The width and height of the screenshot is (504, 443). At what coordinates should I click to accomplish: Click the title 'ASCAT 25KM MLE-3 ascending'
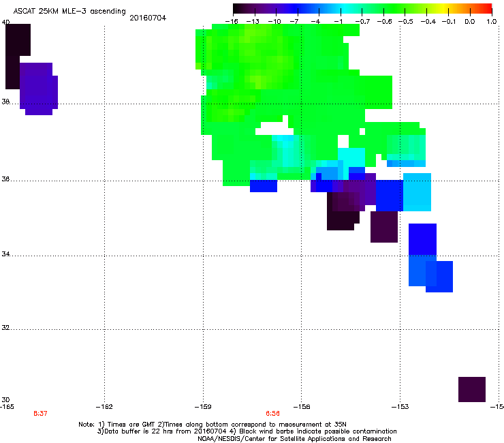pyautogui.click(x=69, y=12)
